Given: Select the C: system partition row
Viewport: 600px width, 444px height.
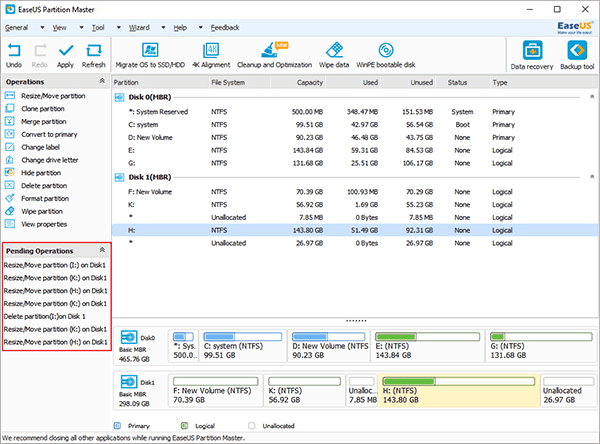Looking at the screenshot, I should (356, 124).
